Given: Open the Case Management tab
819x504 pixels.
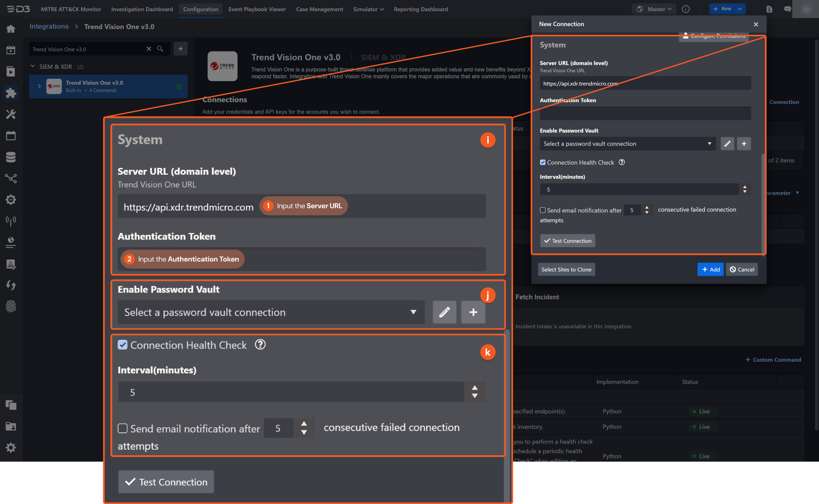Looking at the screenshot, I should [x=319, y=9].
